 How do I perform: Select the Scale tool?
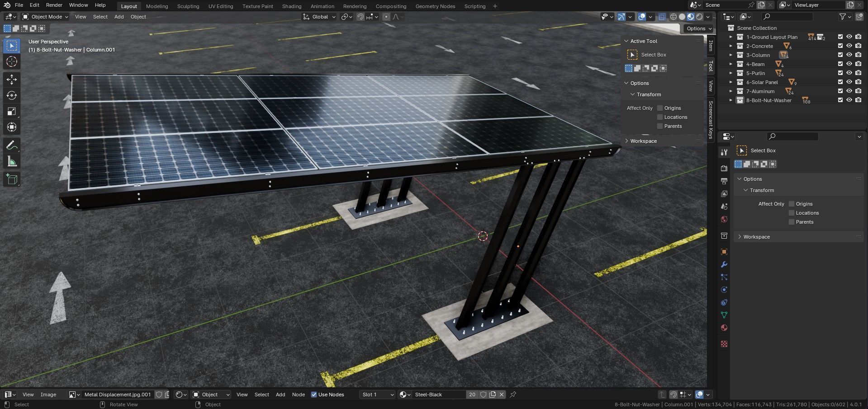[x=12, y=111]
